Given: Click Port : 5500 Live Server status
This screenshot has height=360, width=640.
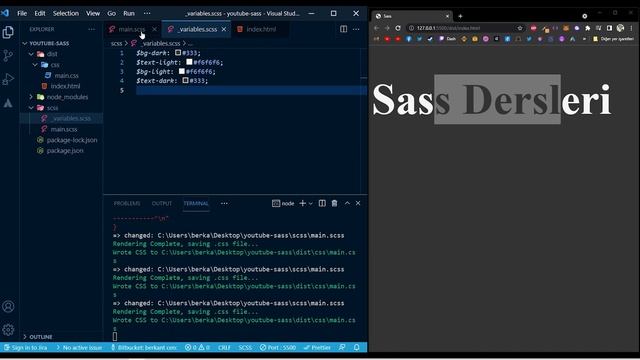Looking at the screenshot, I should point(278,347).
